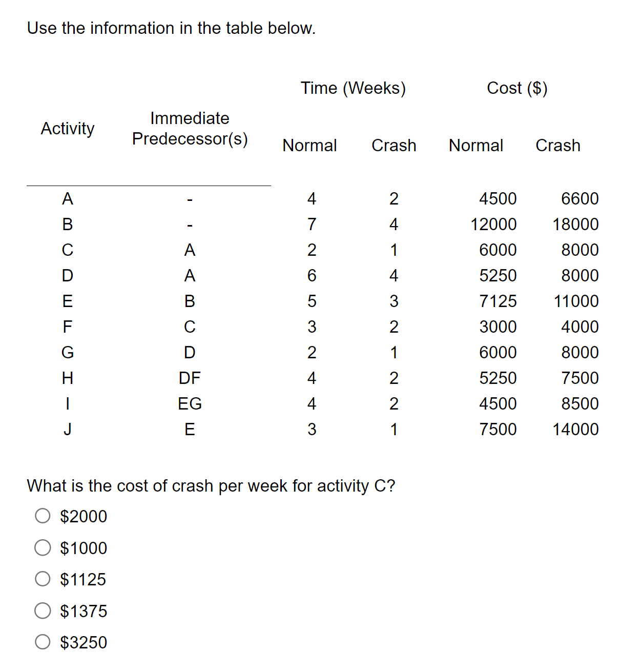Click the $3250 answer label text
This screenshot has height=672, width=641.
(83, 642)
